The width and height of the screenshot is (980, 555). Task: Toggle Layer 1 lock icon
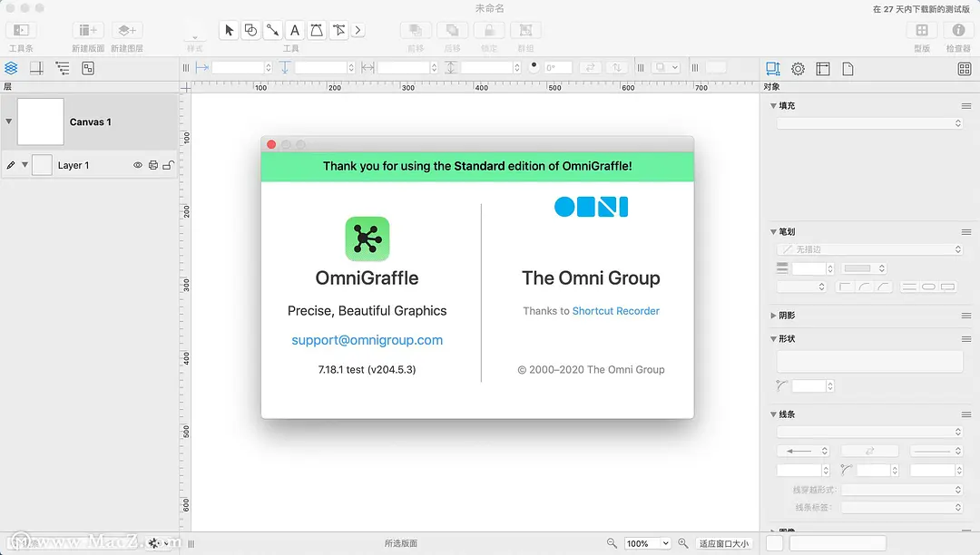coord(168,165)
